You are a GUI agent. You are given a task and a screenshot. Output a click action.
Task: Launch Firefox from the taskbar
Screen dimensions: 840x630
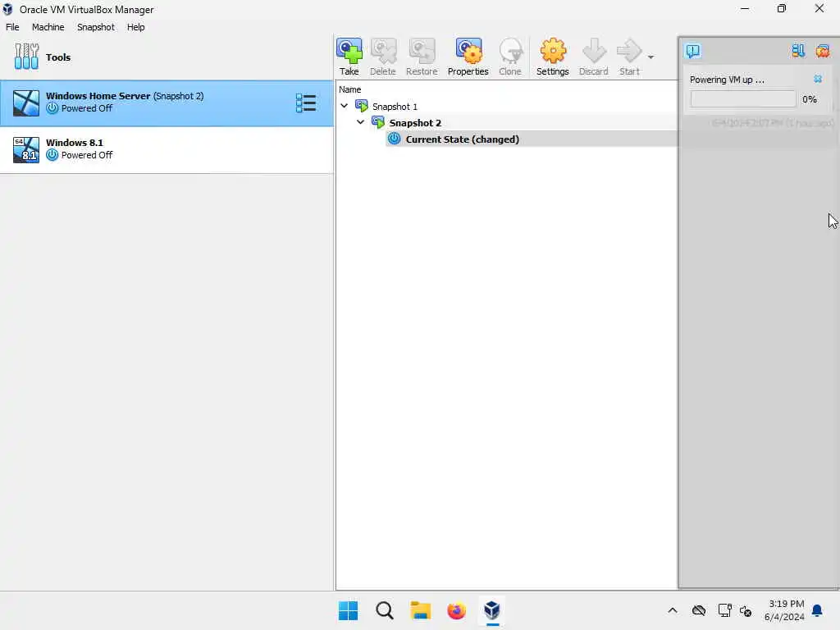coord(456,610)
